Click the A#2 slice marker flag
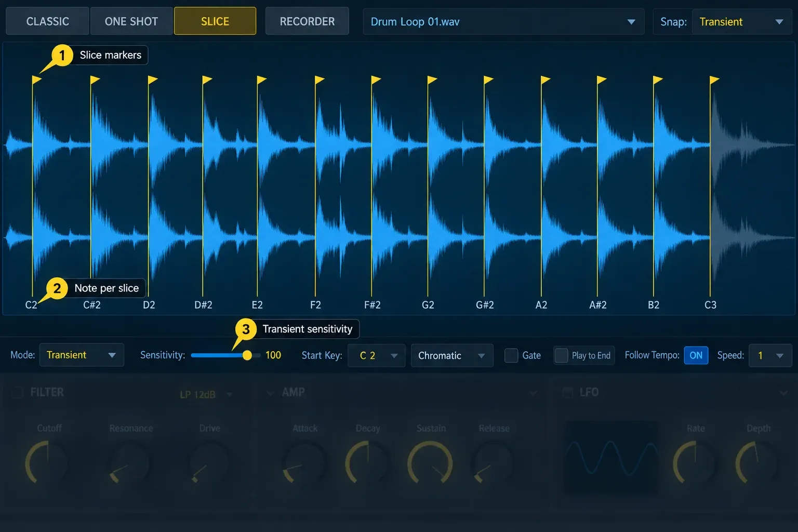Image resolution: width=798 pixels, height=532 pixels. tap(602, 79)
